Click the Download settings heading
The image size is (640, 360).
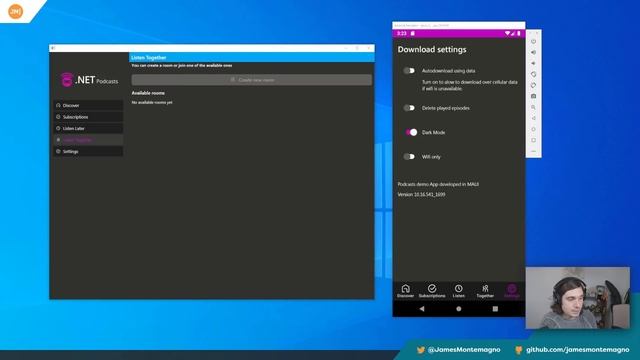point(432,49)
